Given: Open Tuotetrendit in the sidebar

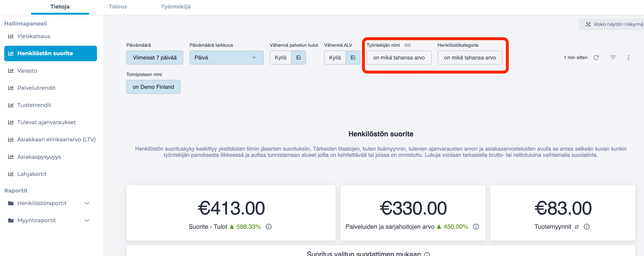Looking at the screenshot, I should coord(50,105).
